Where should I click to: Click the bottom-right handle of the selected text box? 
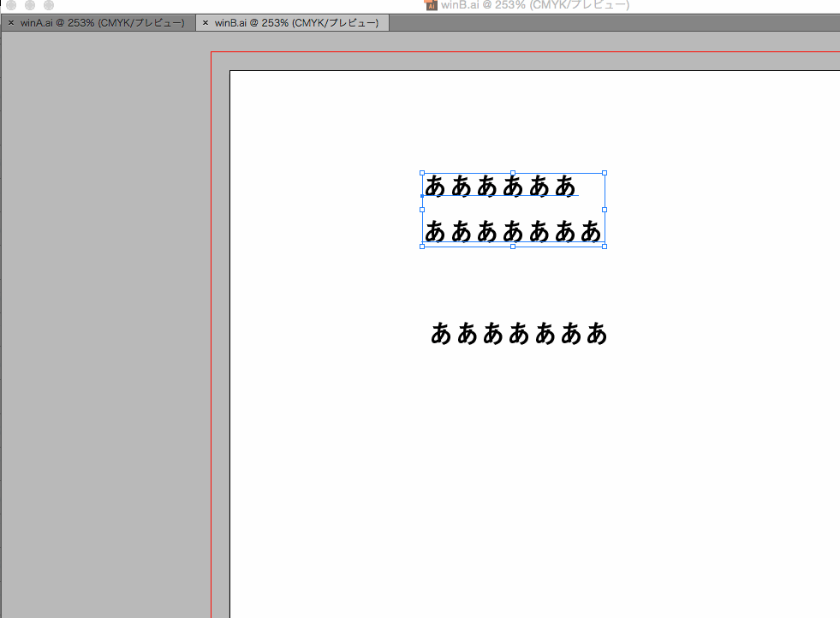(x=605, y=247)
